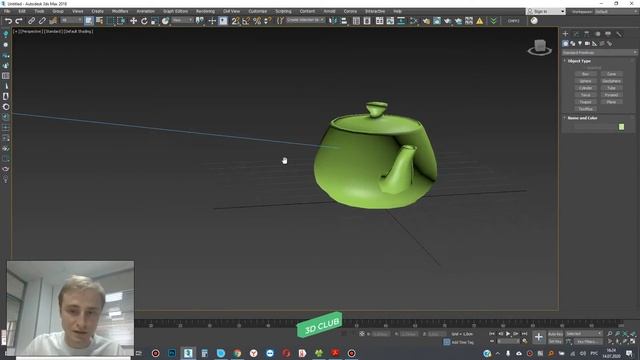Click the Cylinder primitive button
Image resolution: width=640 pixels, height=360 pixels.
(585, 88)
